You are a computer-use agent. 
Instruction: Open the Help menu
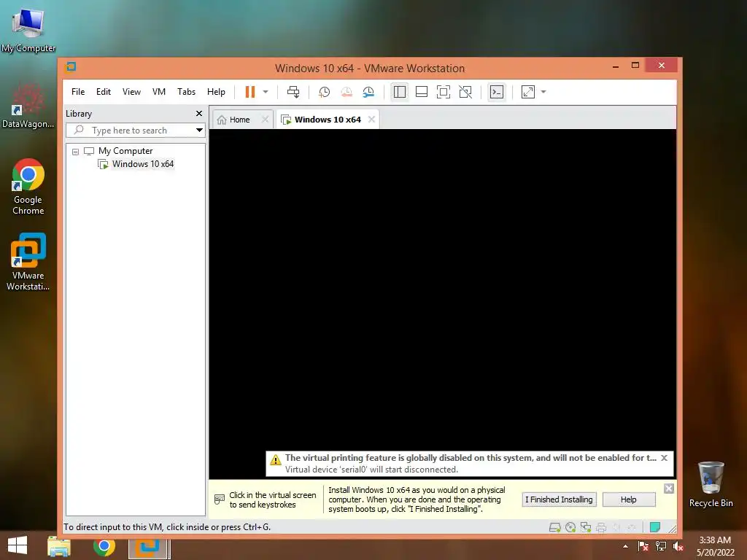click(216, 92)
